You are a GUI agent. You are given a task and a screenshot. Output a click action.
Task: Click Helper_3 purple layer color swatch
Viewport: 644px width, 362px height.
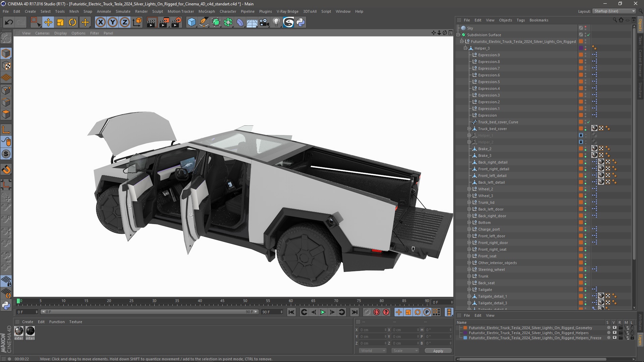click(581, 48)
